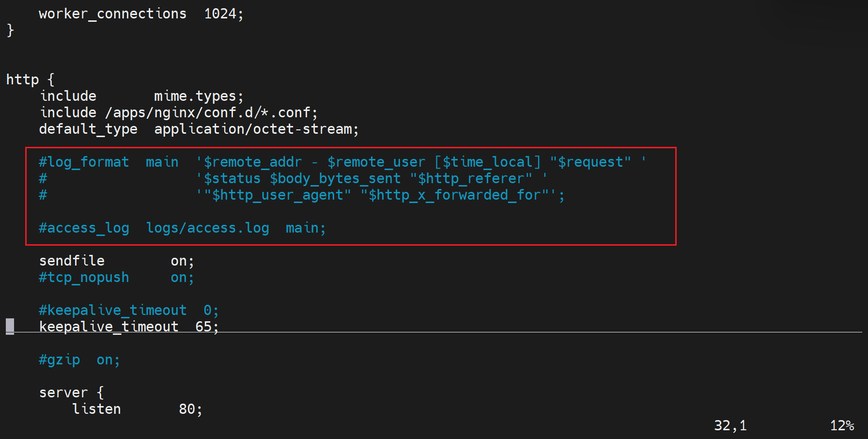Screen dimensions: 868x439
Task: Click the 'http {' opening block line
Action: (x=30, y=79)
